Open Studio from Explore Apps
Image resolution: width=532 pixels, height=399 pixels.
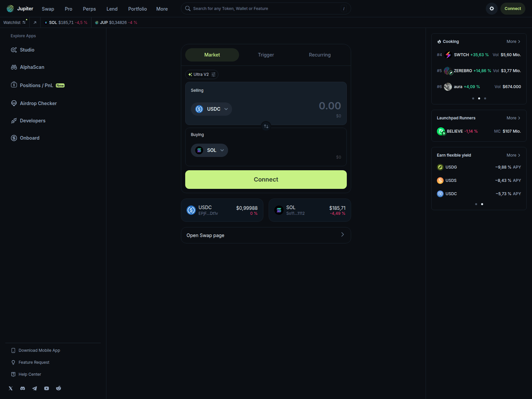point(23,50)
